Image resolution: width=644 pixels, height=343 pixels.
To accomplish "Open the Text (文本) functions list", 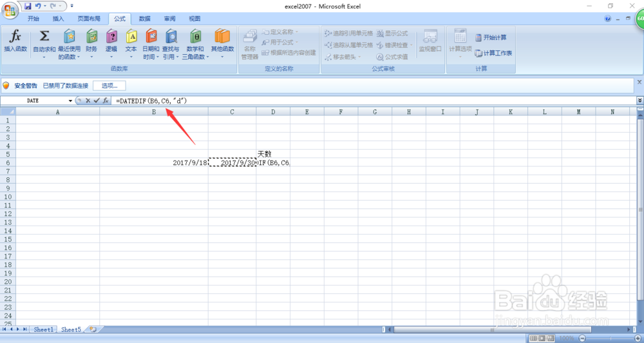I will [x=131, y=44].
